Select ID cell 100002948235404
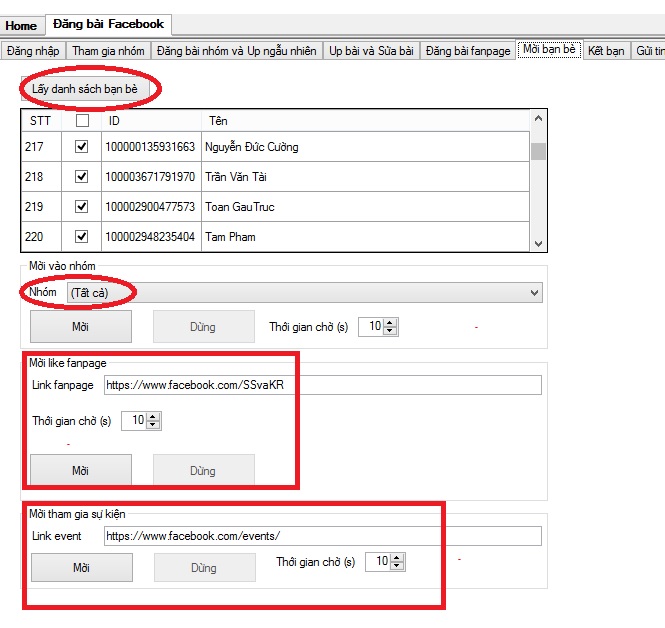 coord(151,237)
